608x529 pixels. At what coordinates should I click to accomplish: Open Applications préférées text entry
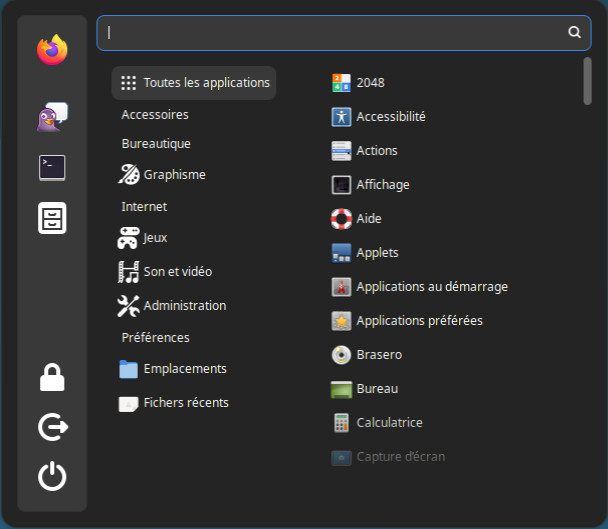pos(420,321)
